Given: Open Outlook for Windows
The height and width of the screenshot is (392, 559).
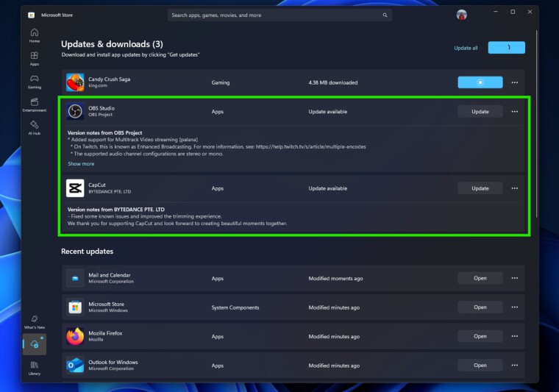Looking at the screenshot, I should 480,366.
